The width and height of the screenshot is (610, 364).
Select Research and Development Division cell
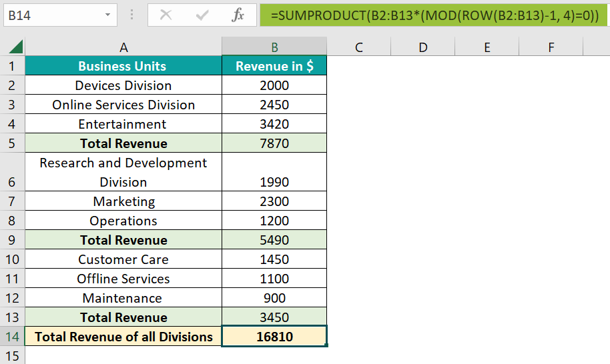[x=123, y=172]
